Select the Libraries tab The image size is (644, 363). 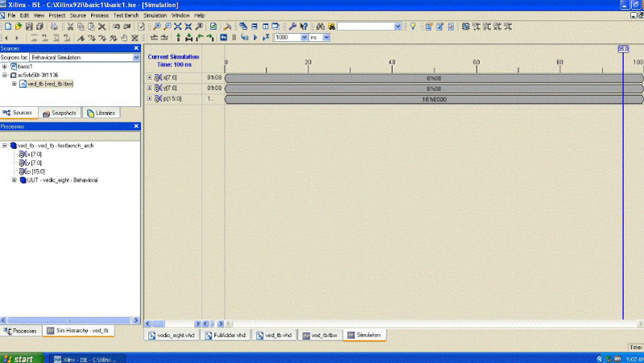click(x=101, y=113)
